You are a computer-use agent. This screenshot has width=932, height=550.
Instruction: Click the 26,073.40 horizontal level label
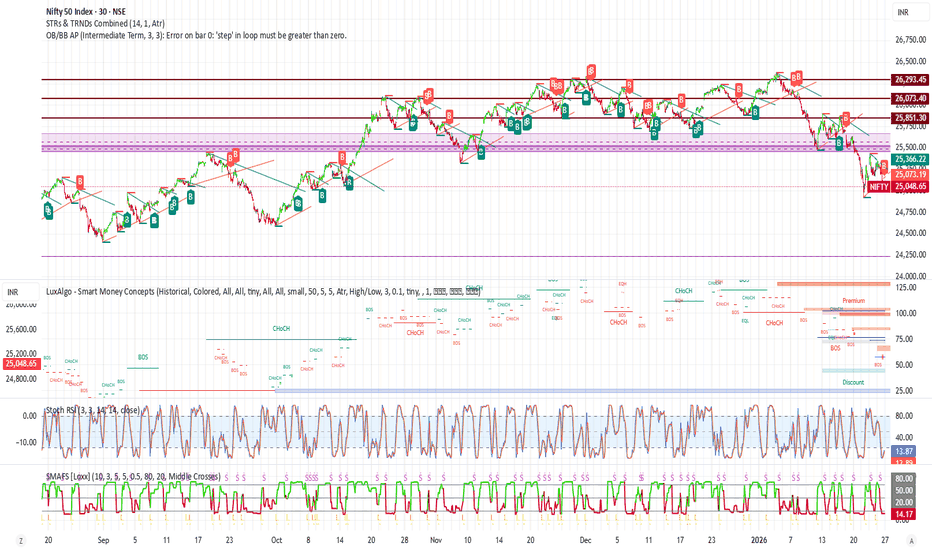point(911,98)
